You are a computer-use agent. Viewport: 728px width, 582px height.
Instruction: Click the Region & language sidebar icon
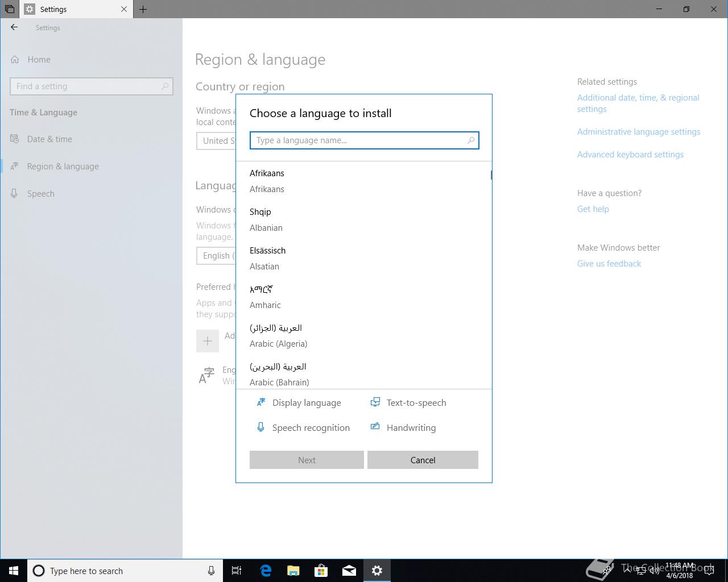[15, 166]
